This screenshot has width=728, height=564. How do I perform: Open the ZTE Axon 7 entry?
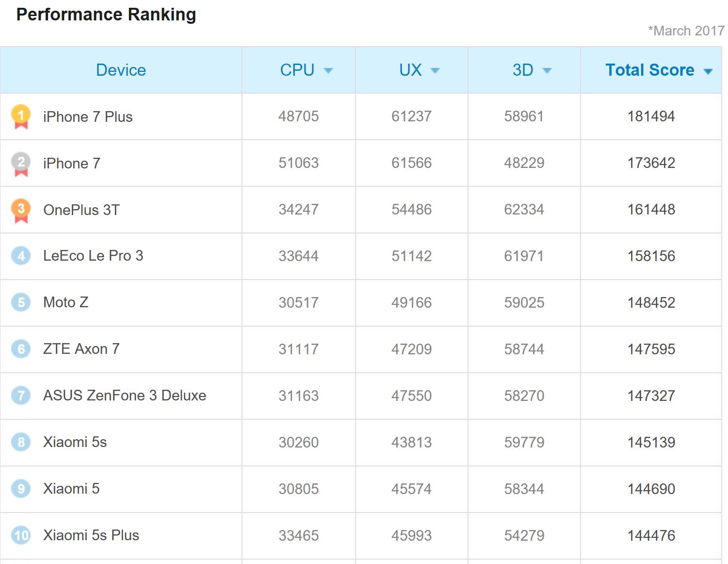tap(81, 349)
